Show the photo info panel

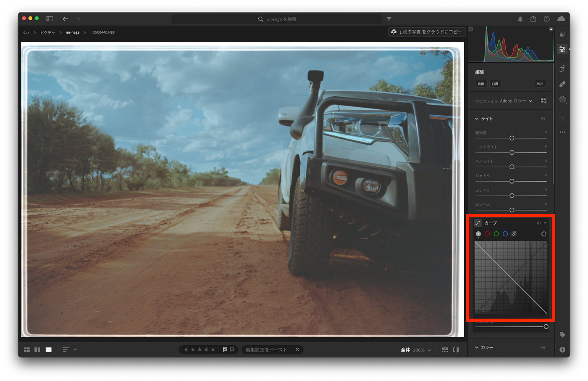click(562, 349)
